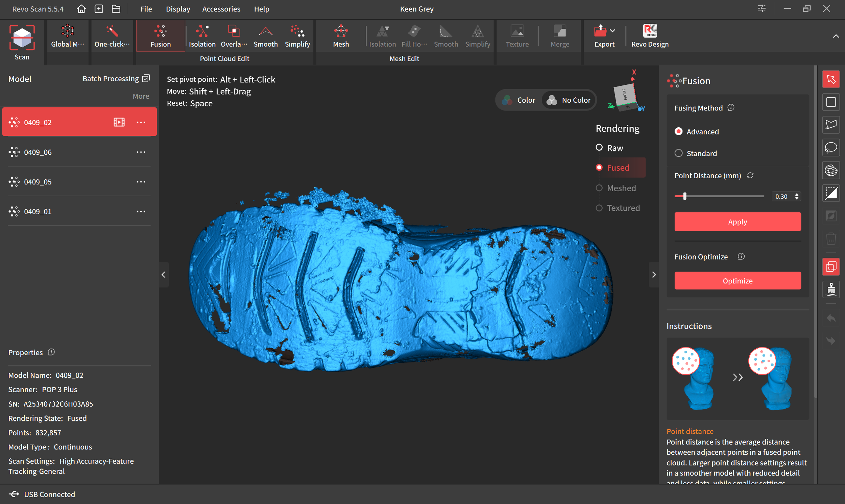Toggle the Color display mode
Screen dimensions: 845x504
pyautogui.click(x=519, y=100)
